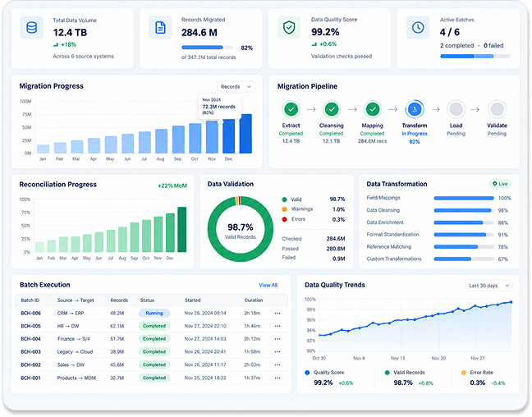This screenshot has width=532, height=417.
Task: Click batch ID BCH-006
Action: pyautogui.click(x=30, y=314)
